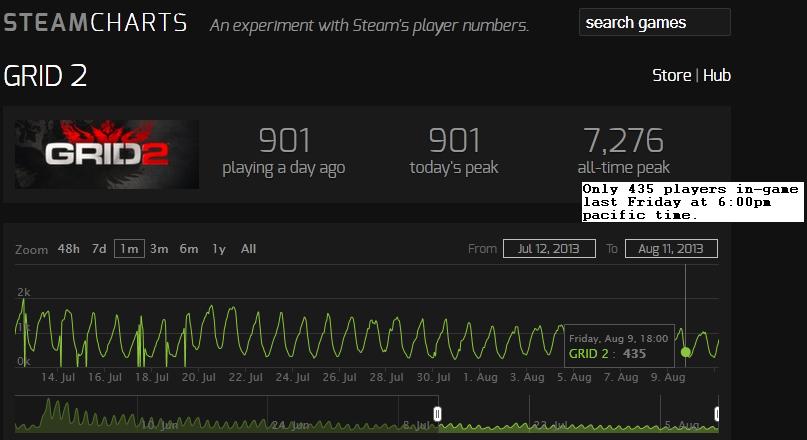
Task: Switch chart zoom to 3m
Action: 159,249
